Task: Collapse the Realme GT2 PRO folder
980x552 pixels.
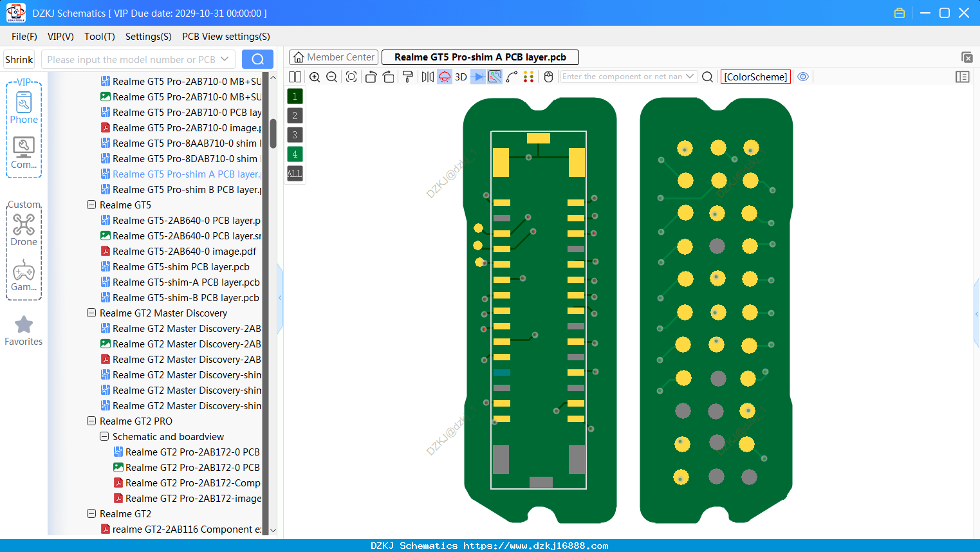Action: 91,421
